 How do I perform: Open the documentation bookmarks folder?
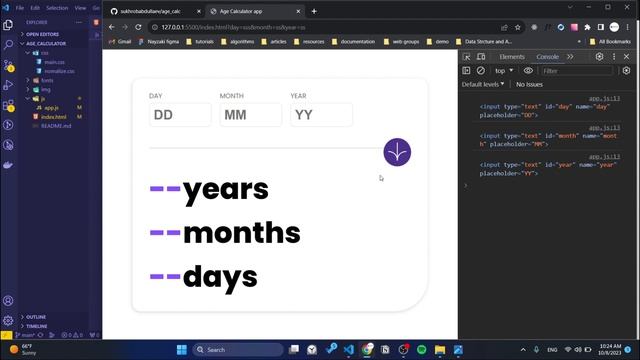click(x=353, y=42)
